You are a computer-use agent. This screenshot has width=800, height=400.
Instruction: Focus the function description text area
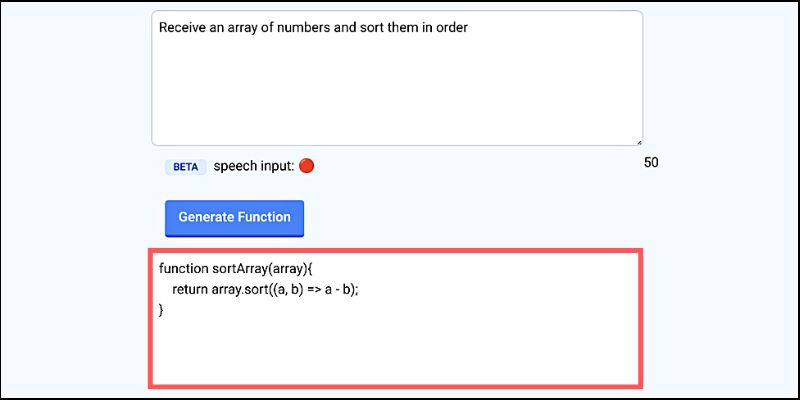397,78
